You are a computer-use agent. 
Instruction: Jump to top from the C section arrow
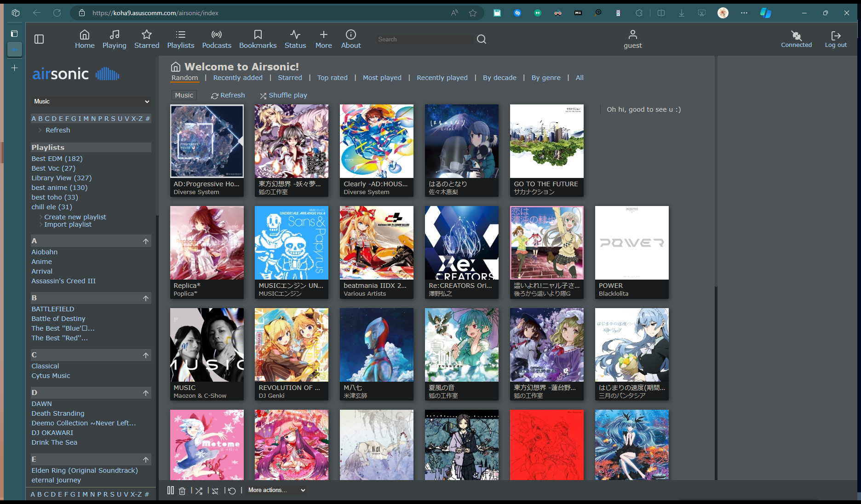[146, 355]
